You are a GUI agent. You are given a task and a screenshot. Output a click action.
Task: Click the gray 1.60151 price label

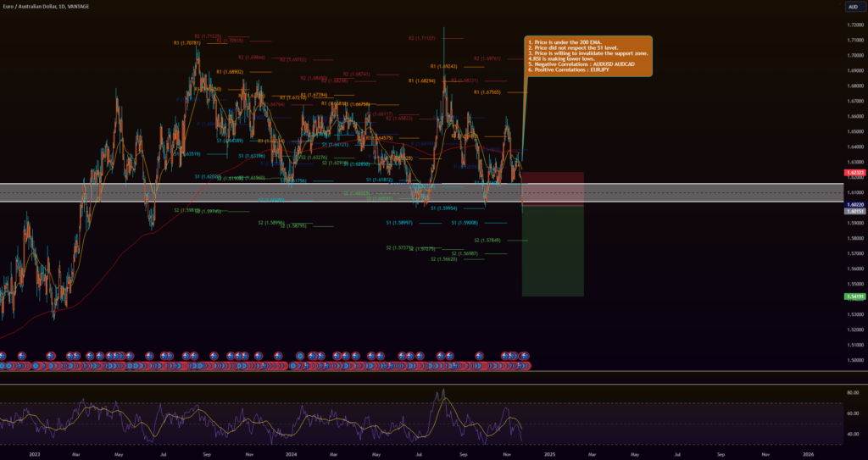855,211
